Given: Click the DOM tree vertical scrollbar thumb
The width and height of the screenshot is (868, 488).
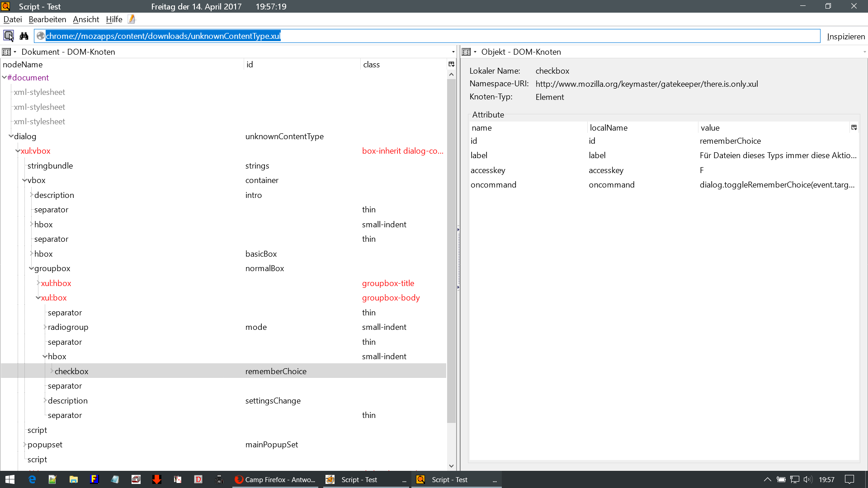Looking at the screenshot, I should tap(451, 251).
